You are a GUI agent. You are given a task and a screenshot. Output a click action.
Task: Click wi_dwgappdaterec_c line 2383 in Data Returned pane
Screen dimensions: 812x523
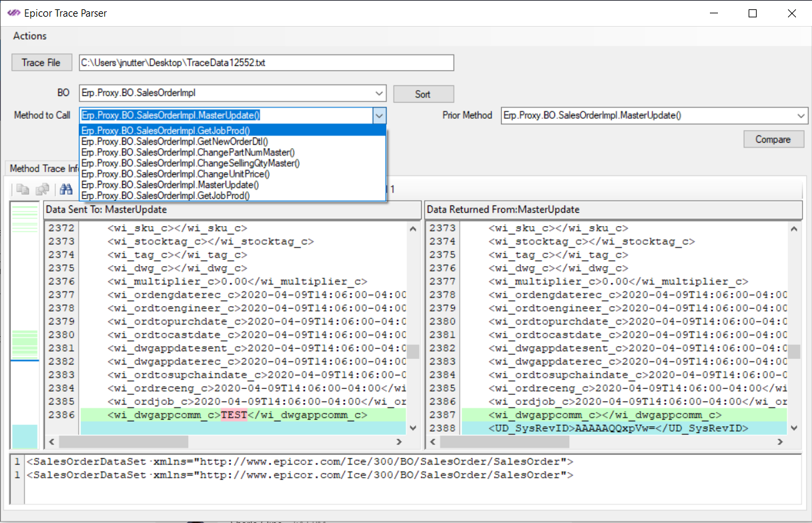(639, 362)
